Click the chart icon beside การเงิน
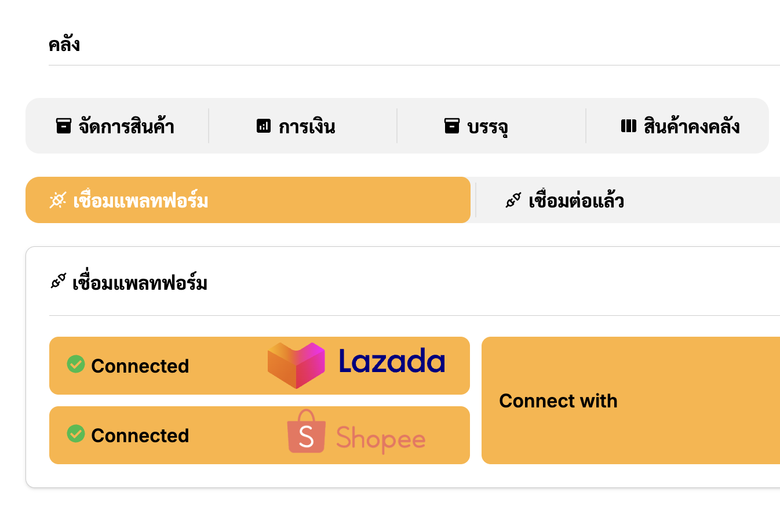 pos(264,126)
